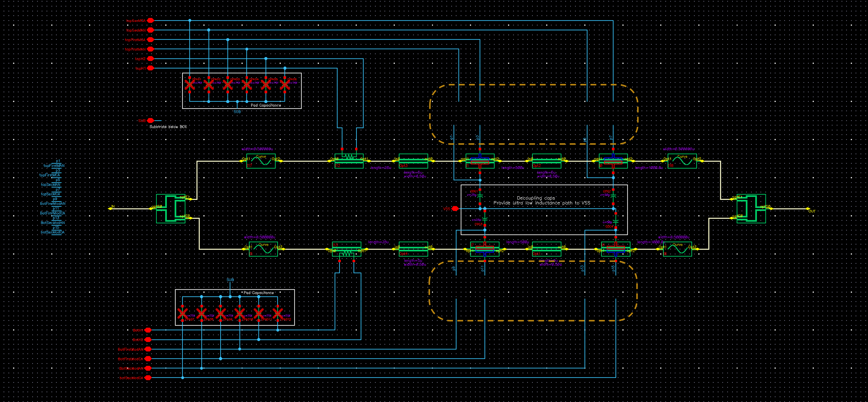This screenshot has width=868, height=402.
Task: Select bottom modulator instance I6
Action: (x=616, y=249)
